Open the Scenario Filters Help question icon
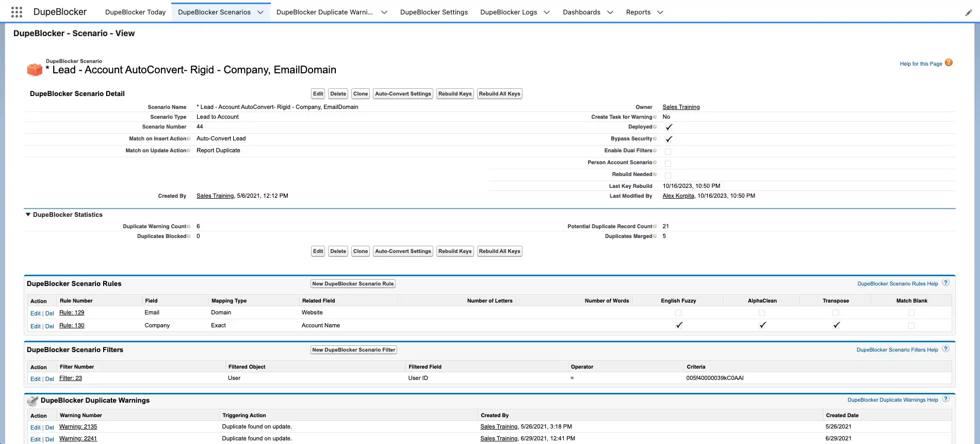This screenshot has height=444, width=980. point(945,349)
